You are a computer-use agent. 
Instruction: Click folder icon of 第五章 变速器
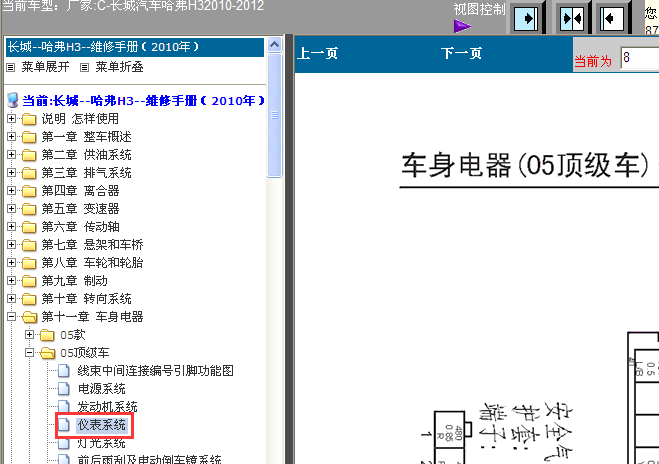pos(29,209)
